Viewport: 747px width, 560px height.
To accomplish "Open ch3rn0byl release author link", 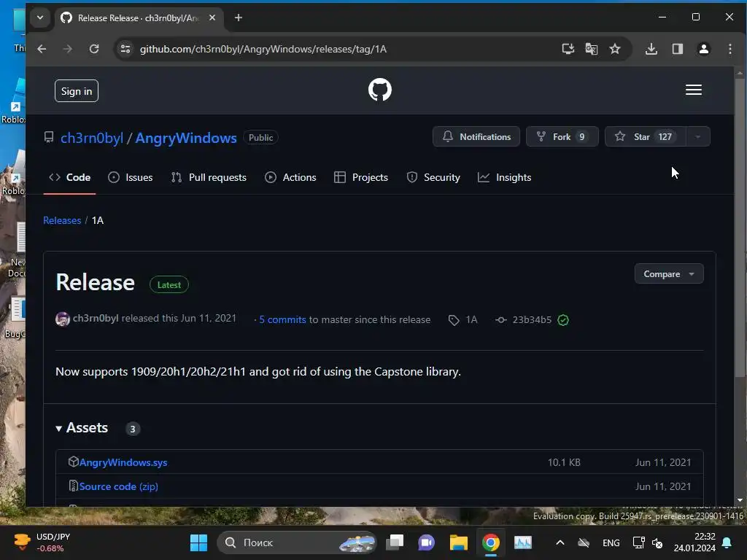I will 96,318.
